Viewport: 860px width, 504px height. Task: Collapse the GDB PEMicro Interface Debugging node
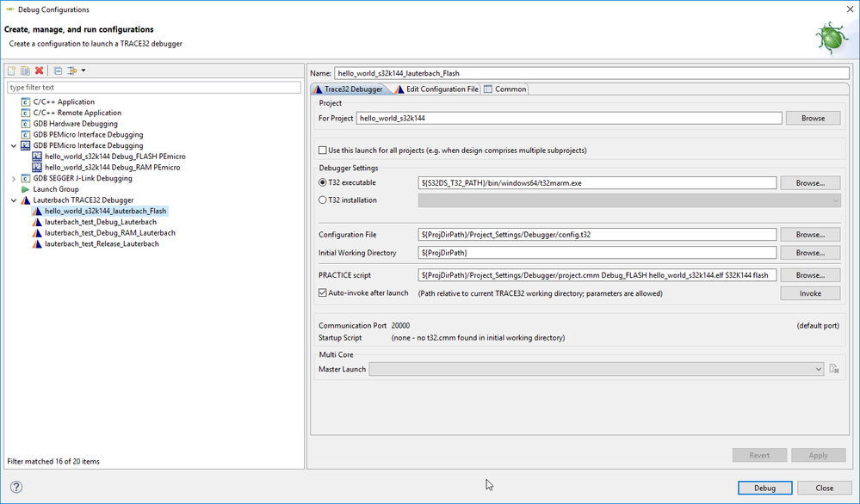[x=14, y=145]
